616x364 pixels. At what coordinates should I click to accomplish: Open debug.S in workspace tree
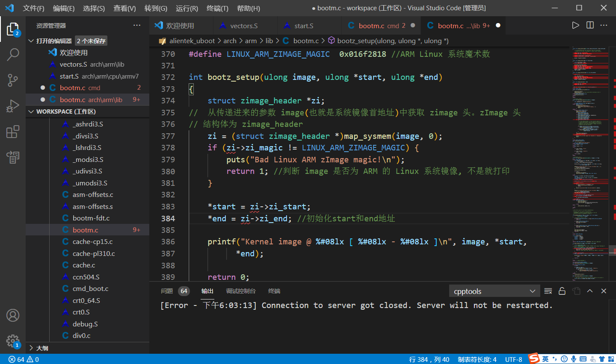click(x=87, y=324)
